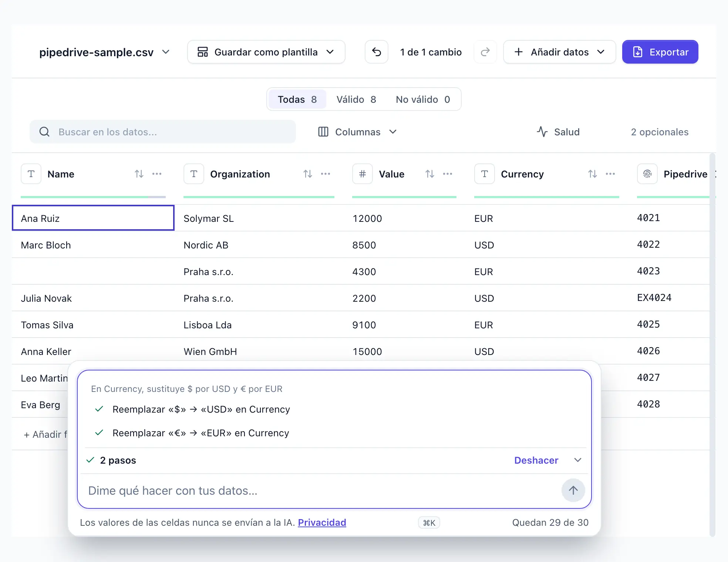
Task: Sort the Organization column
Action: [308, 174]
